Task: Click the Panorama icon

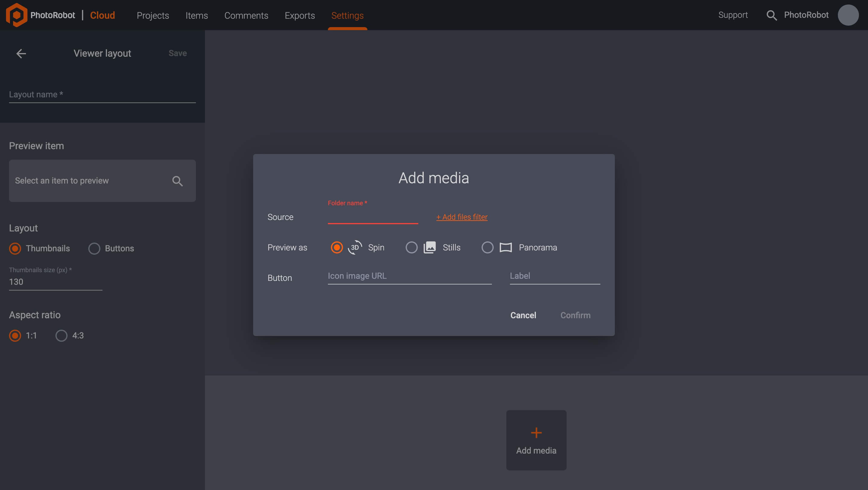Action: tap(506, 247)
